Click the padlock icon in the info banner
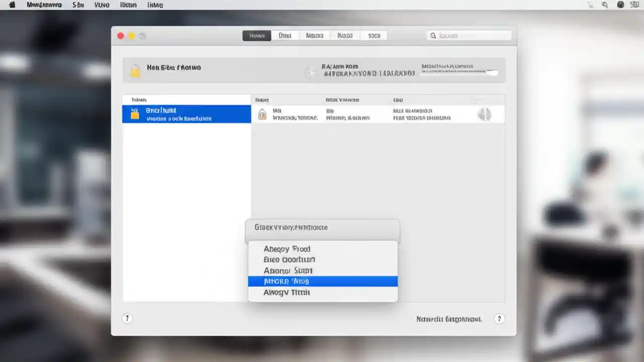The width and height of the screenshot is (644, 362). (x=135, y=70)
